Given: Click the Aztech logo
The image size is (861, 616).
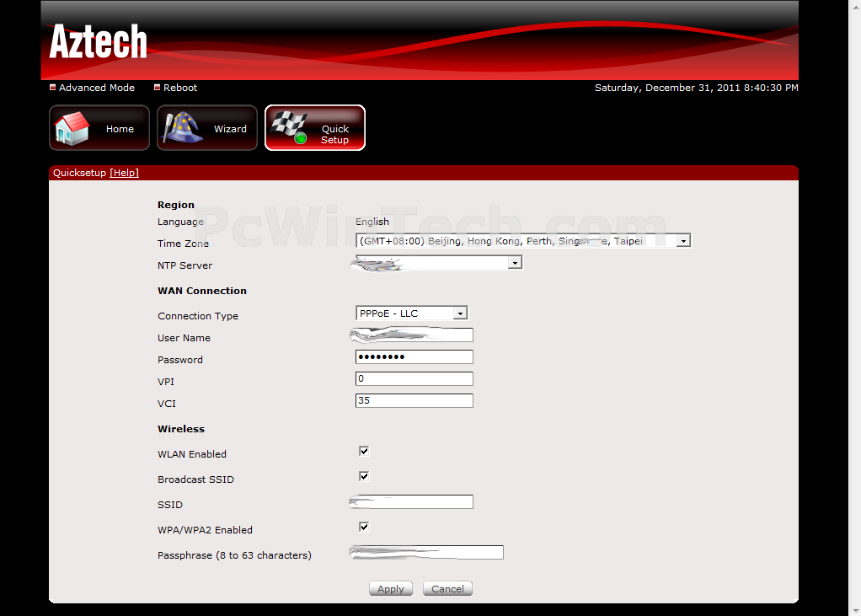Looking at the screenshot, I should click(99, 41).
